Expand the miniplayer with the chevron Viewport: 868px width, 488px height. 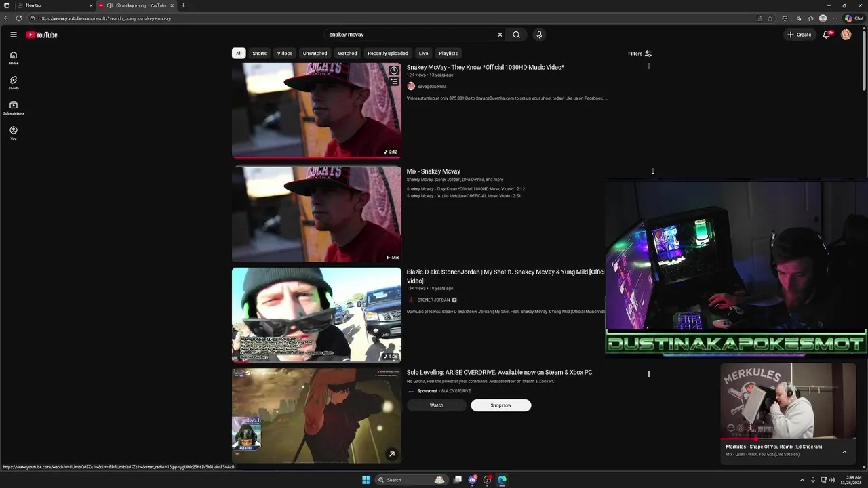pyautogui.click(x=844, y=452)
